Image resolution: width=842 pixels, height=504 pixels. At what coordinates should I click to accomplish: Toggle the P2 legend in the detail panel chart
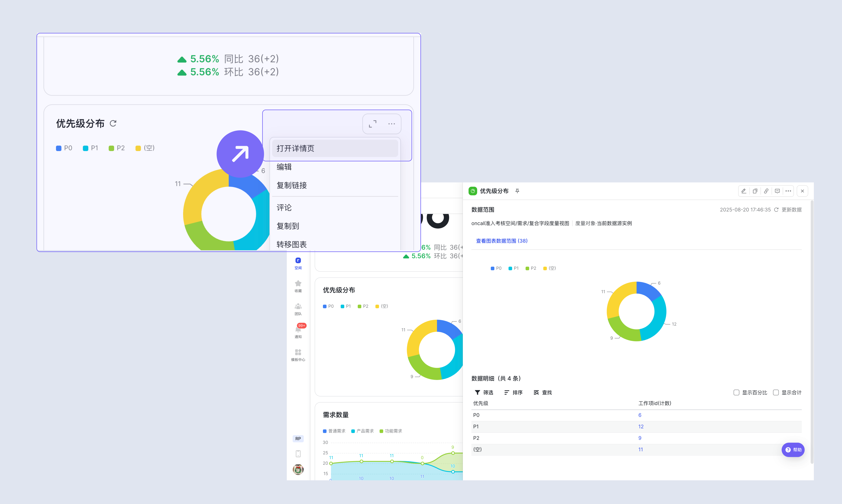pyautogui.click(x=531, y=268)
